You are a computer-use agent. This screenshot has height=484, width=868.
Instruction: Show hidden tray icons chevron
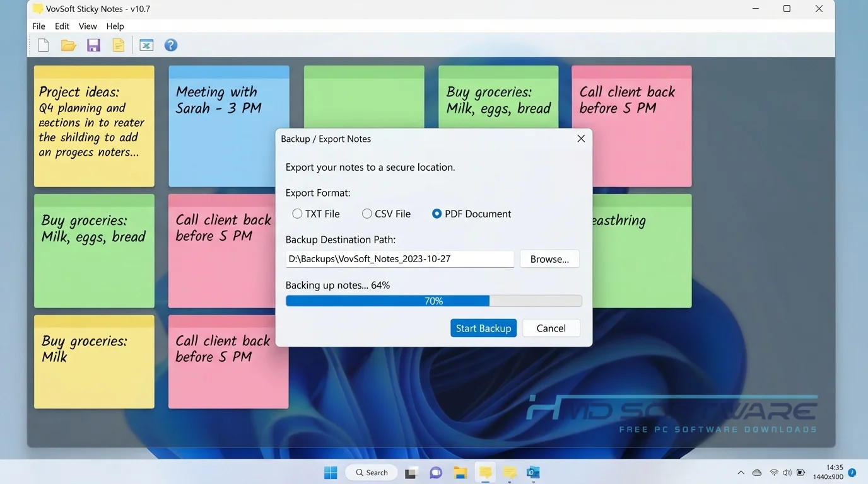741,473
